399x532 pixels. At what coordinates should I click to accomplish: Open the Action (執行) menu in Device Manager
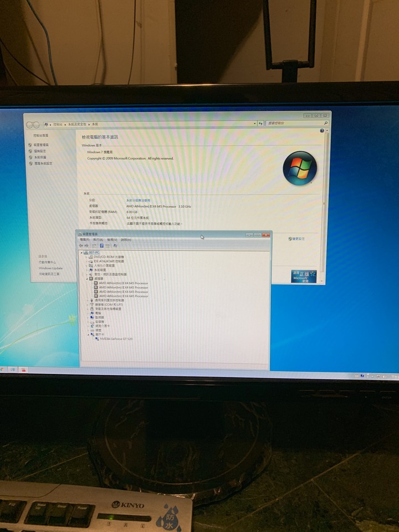[x=98, y=239]
